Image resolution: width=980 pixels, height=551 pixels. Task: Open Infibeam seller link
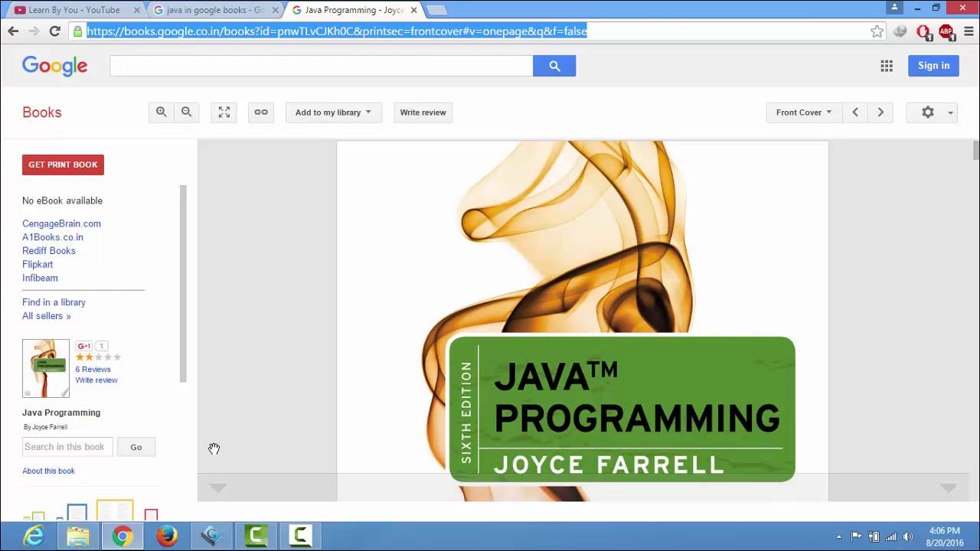click(x=40, y=278)
